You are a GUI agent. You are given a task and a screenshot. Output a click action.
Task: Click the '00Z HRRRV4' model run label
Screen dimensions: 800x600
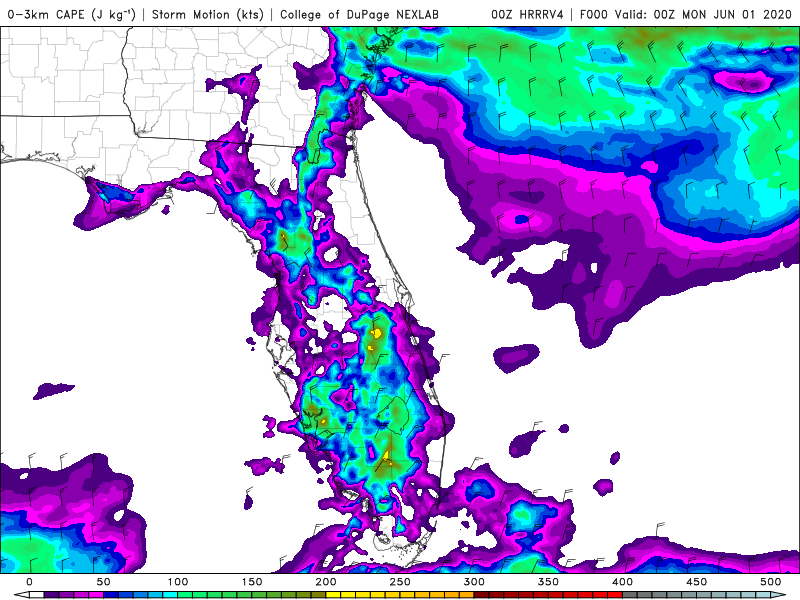[x=527, y=14]
